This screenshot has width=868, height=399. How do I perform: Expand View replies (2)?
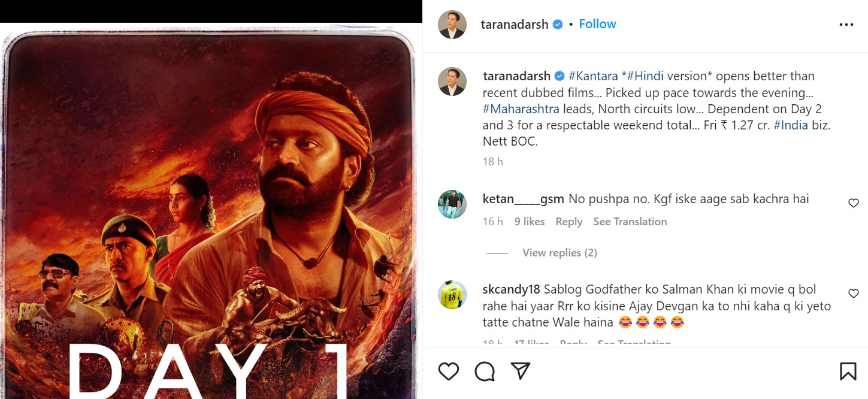click(x=559, y=253)
